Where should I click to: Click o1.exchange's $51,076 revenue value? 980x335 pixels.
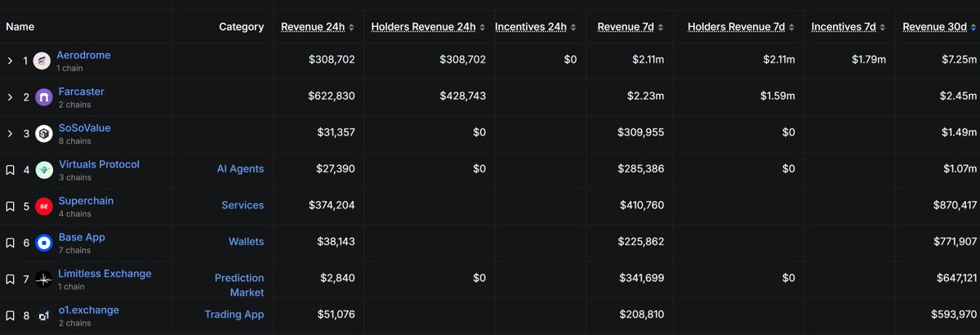tap(335, 315)
